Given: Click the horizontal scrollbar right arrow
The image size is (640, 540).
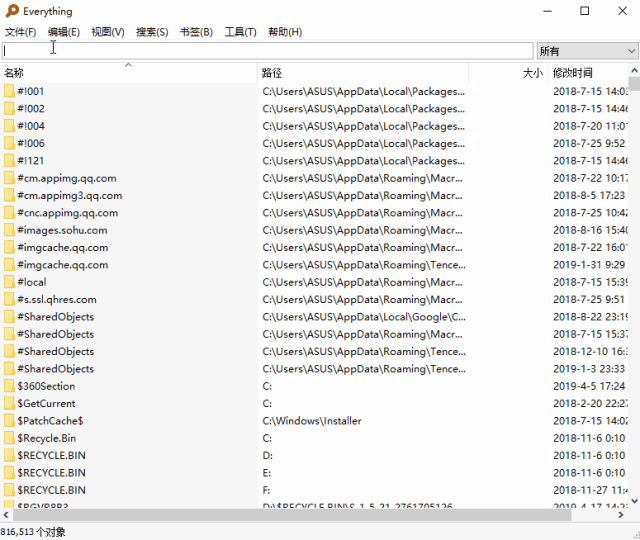Looking at the screenshot, I should [x=621, y=515].
